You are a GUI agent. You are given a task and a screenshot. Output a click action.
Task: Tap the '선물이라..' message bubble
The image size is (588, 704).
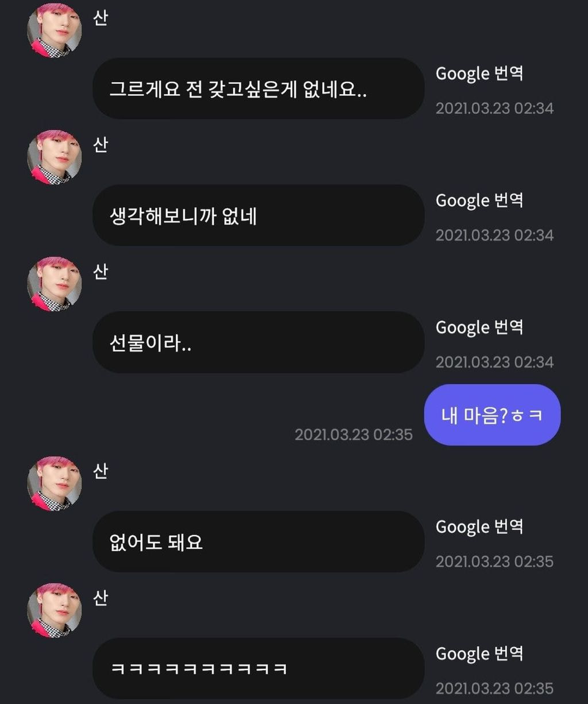point(258,343)
